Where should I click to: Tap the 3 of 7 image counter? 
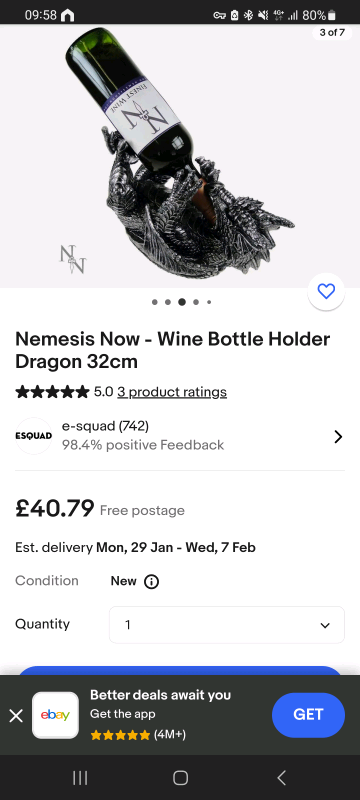click(x=332, y=33)
